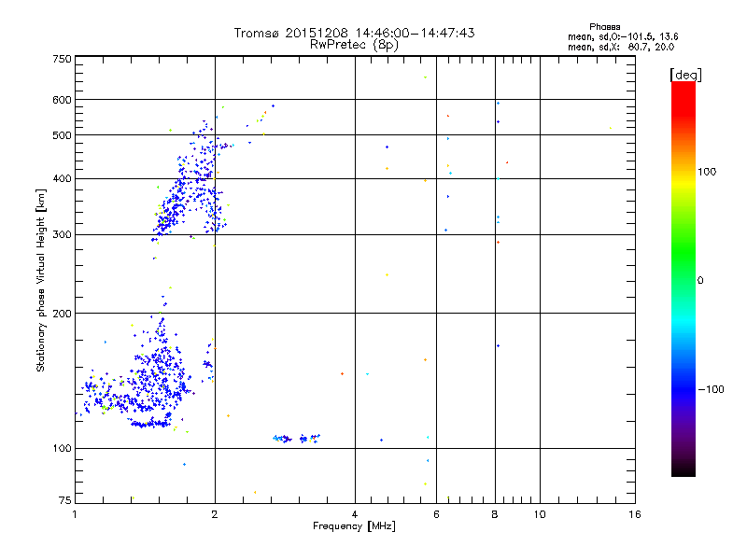Click the x-axis tick label '4'
The width and height of the screenshot is (747, 560).
(355, 514)
